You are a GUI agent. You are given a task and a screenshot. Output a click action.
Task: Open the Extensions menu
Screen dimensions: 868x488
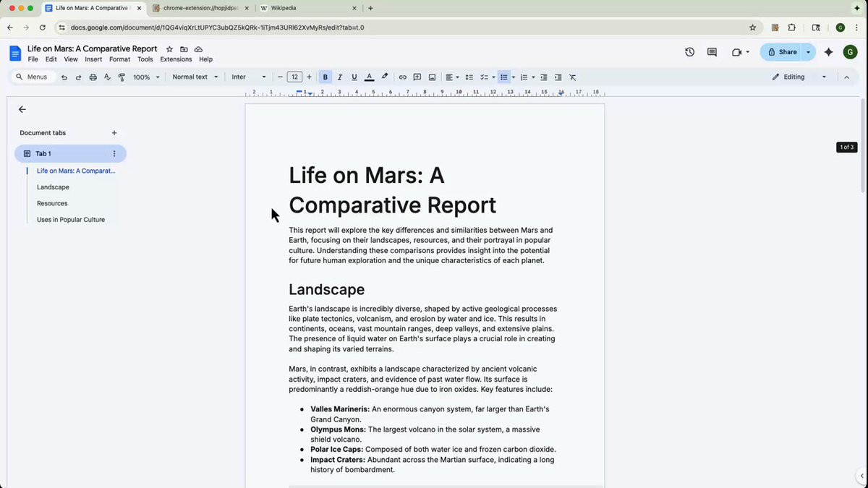(x=176, y=59)
